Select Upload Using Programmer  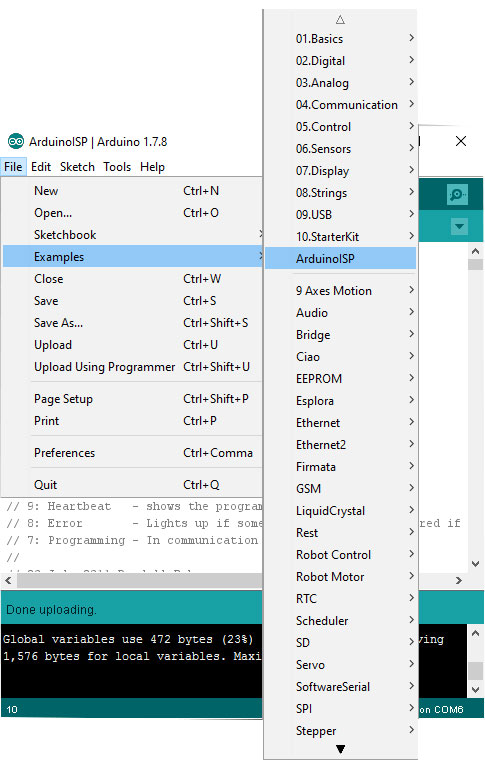[133, 367]
